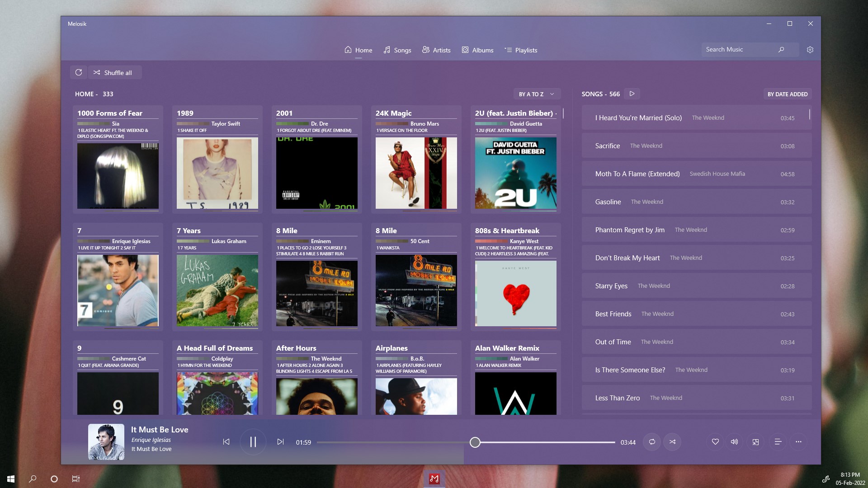
Task: Click the Search Music field
Action: coord(750,50)
